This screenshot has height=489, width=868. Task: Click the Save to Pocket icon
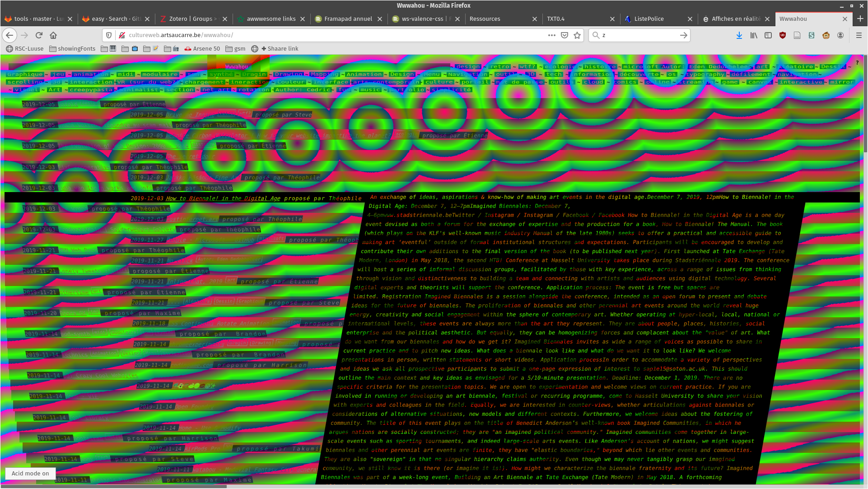(x=565, y=35)
